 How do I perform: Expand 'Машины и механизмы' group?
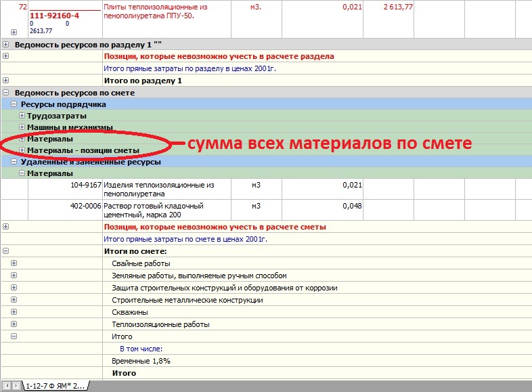(x=22, y=127)
